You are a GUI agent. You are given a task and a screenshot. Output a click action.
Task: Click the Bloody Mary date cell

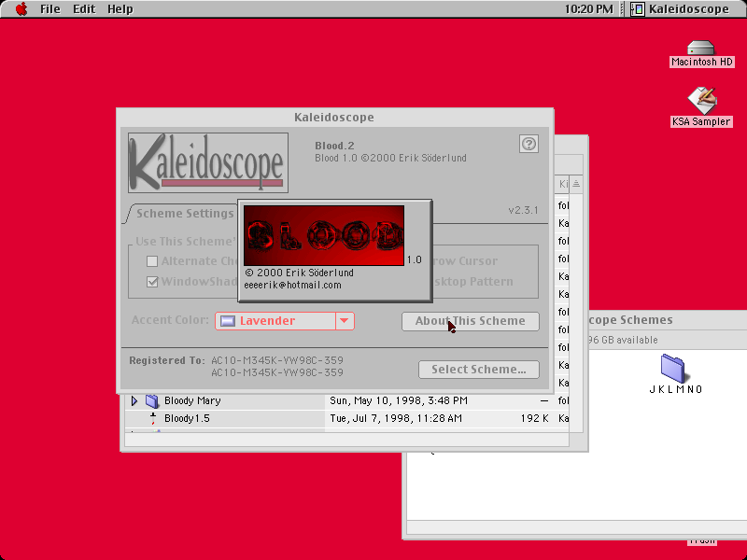pyautogui.click(x=399, y=401)
